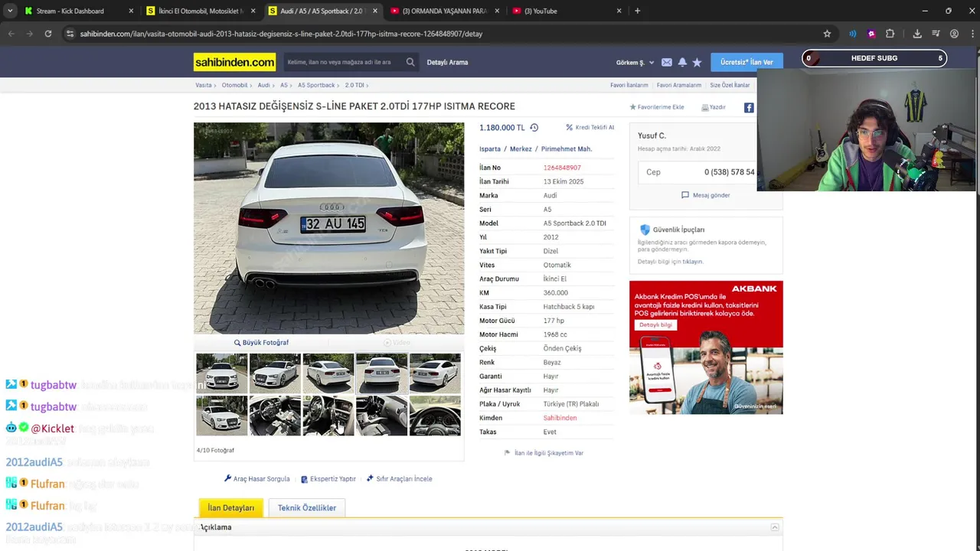Open Görkem Ş. account dropdown
Viewport: 980px width, 551px height.
[x=635, y=62]
